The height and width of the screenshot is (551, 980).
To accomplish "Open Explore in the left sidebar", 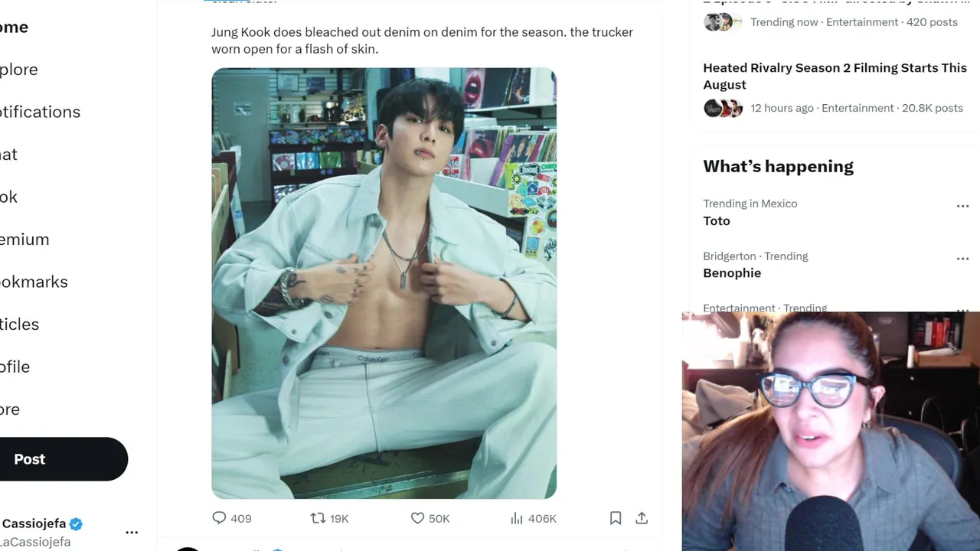I will tap(19, 70).
